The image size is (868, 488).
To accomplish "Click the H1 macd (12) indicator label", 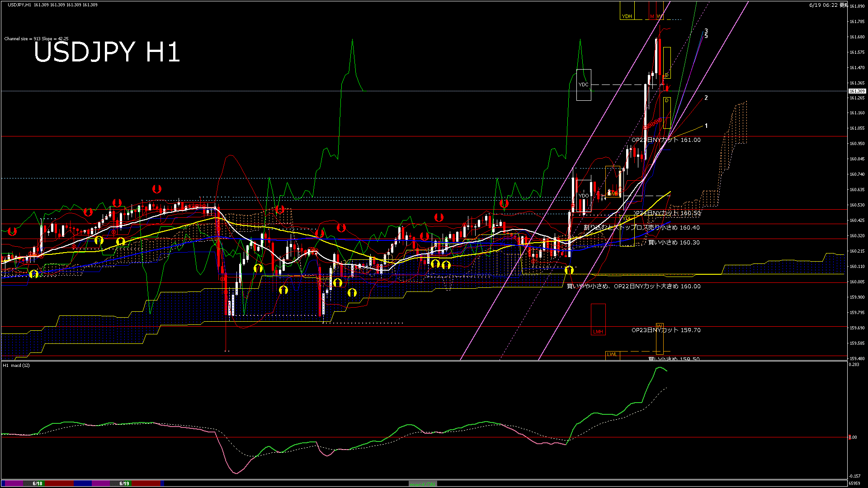I will click(16, 365).
